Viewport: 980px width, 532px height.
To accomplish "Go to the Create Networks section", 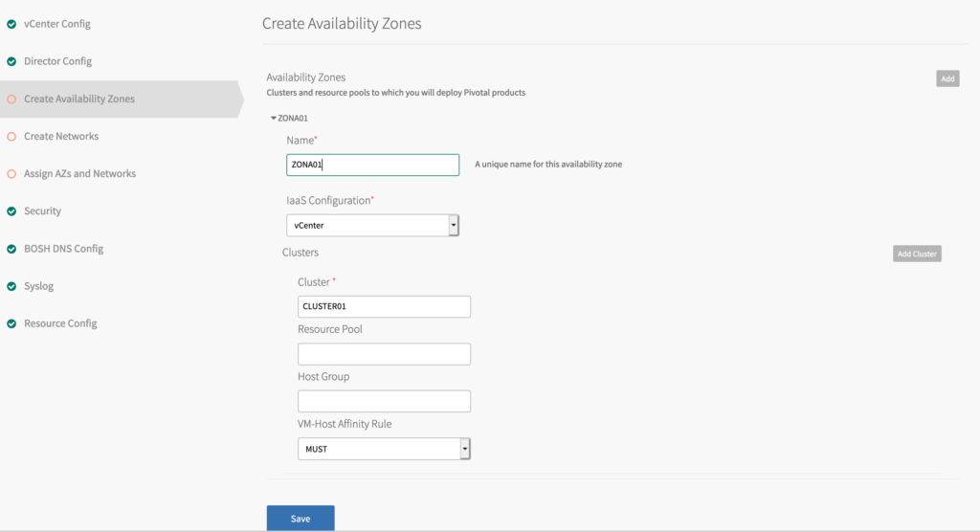I will [61, 136].
